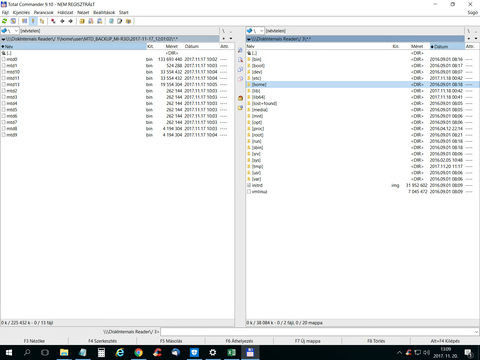Go forward with the right arrow toolbar icon
The image size is (480, 360).
(x=71, y=21)
